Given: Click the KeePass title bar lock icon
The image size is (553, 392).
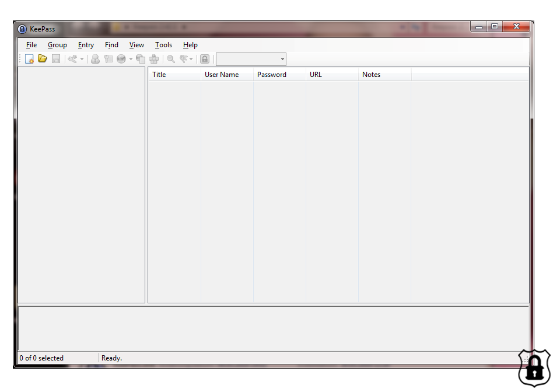Looking at the screenshot, I should click(x=22, y=29).
